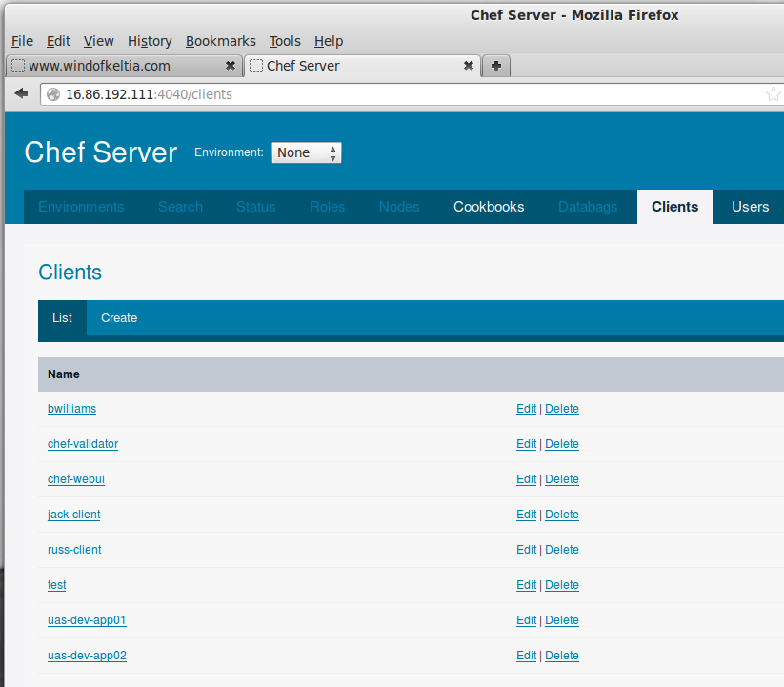Screen dimensions: 784x687
Task: Select the Chef Server browser tab
Action: tap(362, 66)
